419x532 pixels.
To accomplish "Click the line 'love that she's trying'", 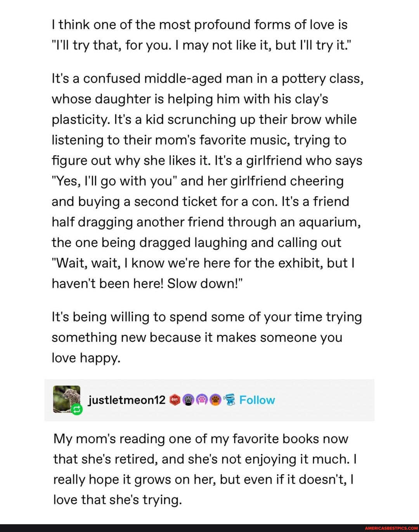I will pos(116,500).
